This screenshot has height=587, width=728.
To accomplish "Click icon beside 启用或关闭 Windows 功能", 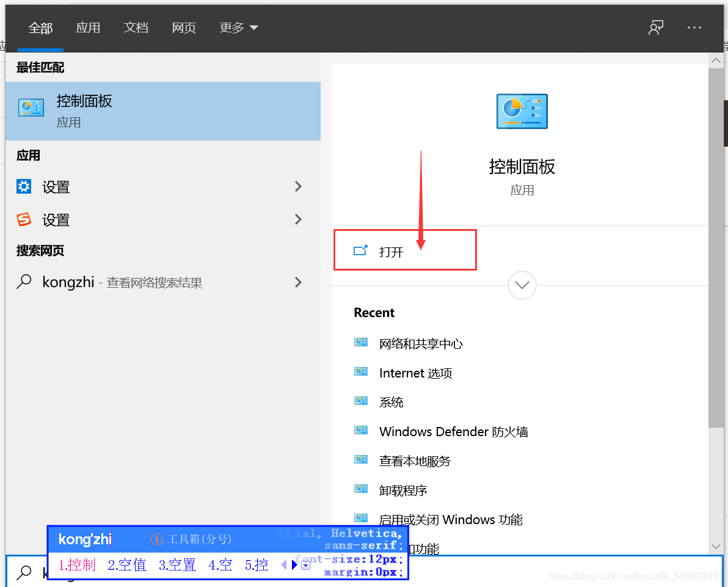I will pyautogui.click(x=361, y=518).
